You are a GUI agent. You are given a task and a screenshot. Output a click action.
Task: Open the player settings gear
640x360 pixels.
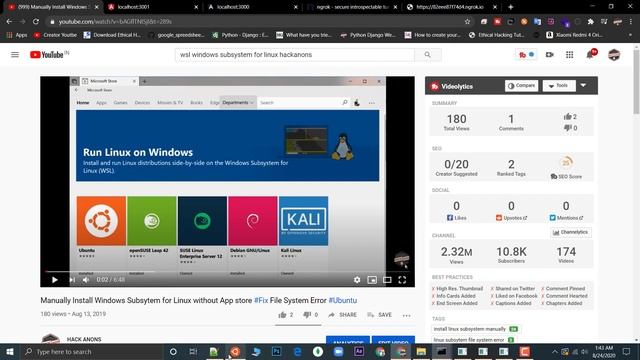[x=357, y=280]
